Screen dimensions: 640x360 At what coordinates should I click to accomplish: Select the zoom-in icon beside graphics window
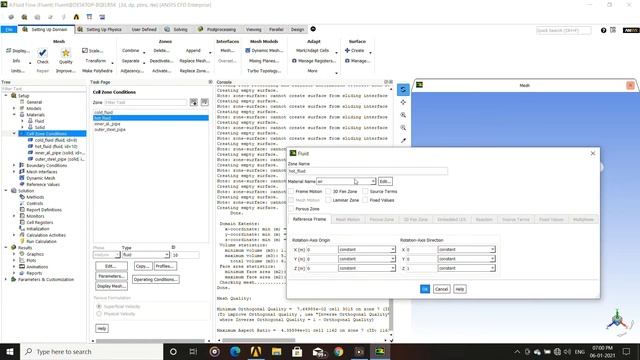pos(403,115)
